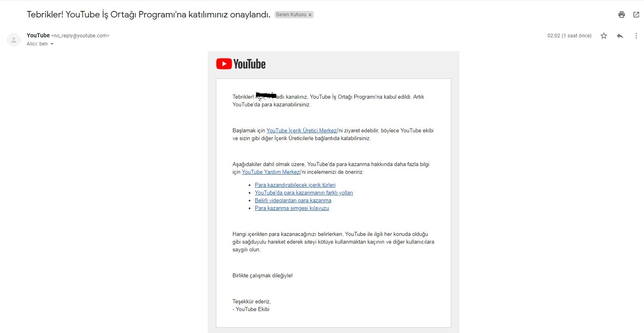Visit 'Belirli videolardan para kazanma' link

(x=293, y=201)
